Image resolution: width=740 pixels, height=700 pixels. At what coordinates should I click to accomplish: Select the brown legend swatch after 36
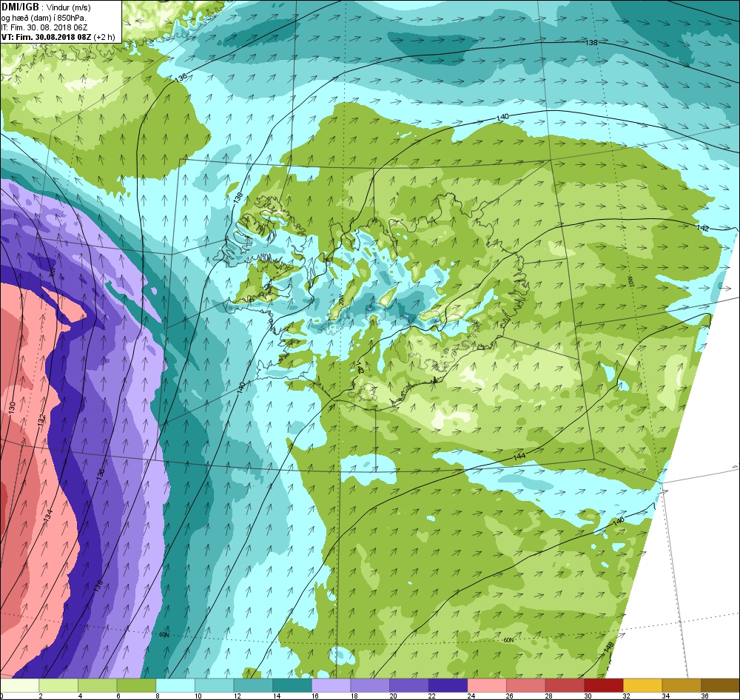click(x=720, y=685)
